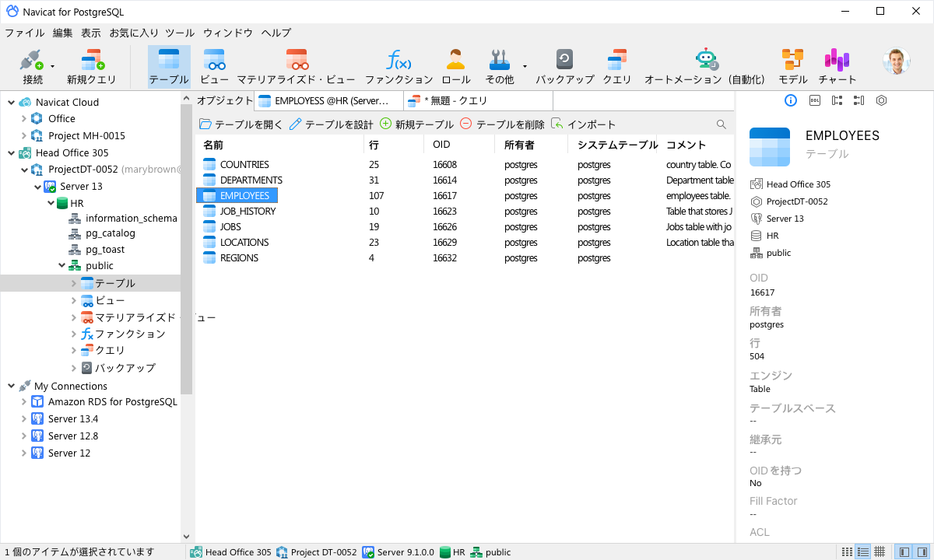Sort by the OID column header
This screenshot has width=934, height=560.
click(x=459, y=145)
